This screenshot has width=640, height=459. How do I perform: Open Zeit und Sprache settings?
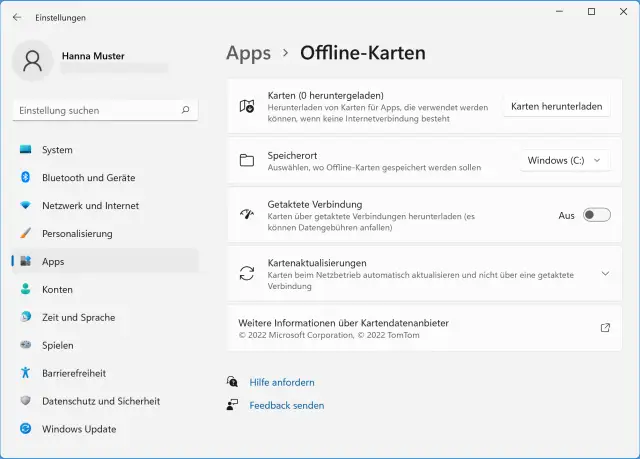click(78, 317)
